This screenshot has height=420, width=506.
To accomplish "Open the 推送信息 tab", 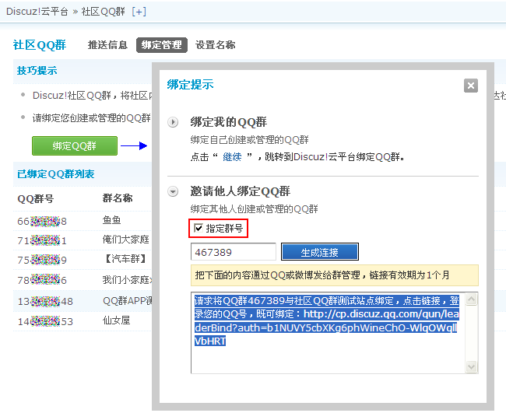I will (x=107, y=45).
